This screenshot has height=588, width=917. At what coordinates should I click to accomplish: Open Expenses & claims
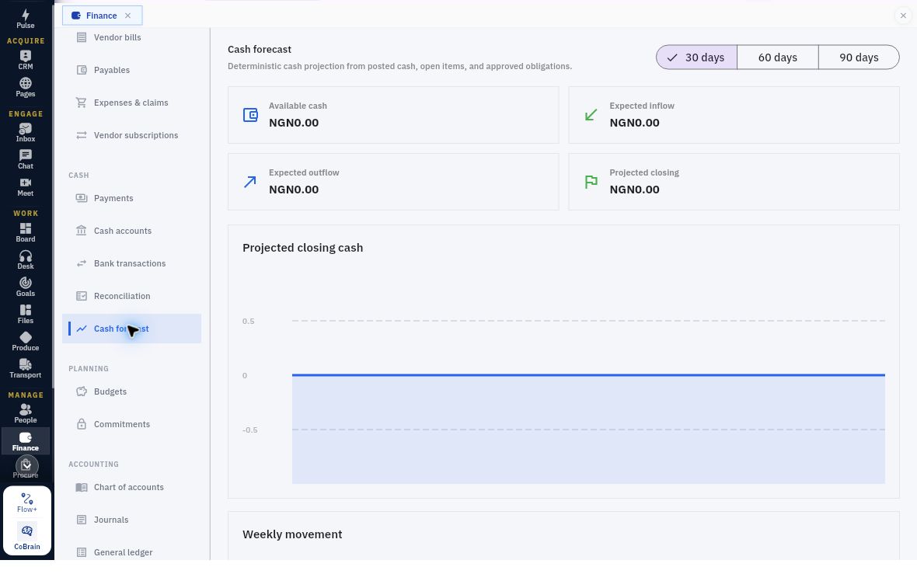131,103
